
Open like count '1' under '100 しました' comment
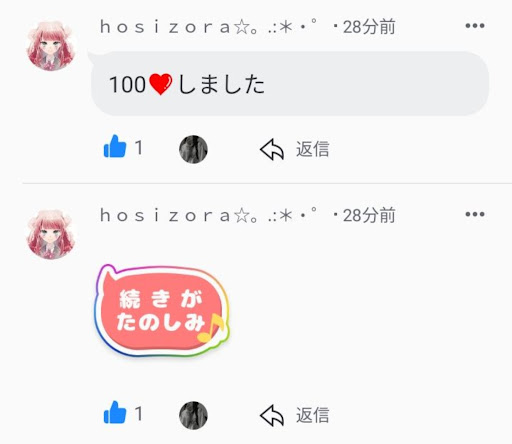click(139, 148)
